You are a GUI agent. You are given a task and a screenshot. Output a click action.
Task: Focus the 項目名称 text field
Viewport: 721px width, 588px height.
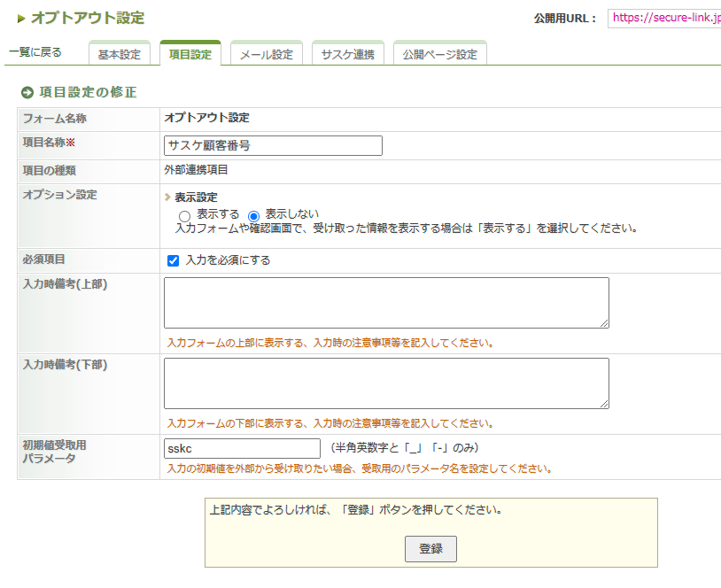pyautogui.click(x=273, y=146)
